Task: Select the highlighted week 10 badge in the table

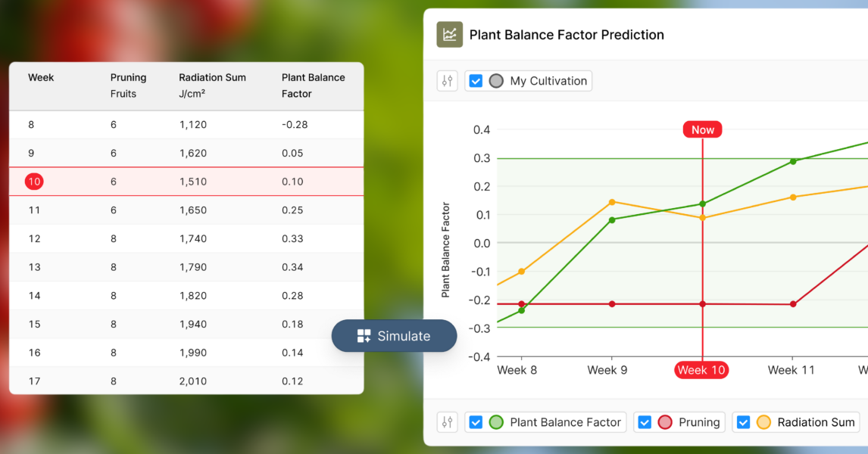Action: click(34, 182)
